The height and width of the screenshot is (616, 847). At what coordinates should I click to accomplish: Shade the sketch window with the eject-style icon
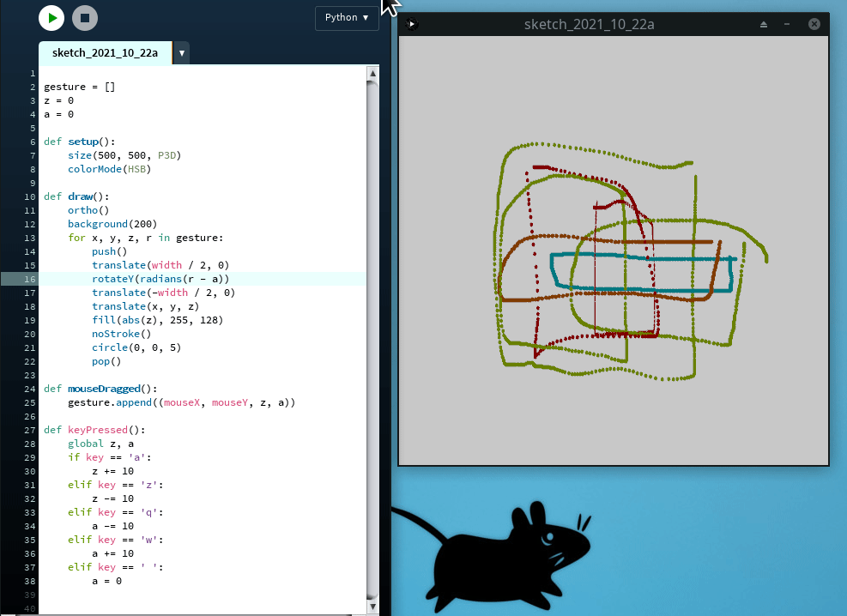pos(764,24)
